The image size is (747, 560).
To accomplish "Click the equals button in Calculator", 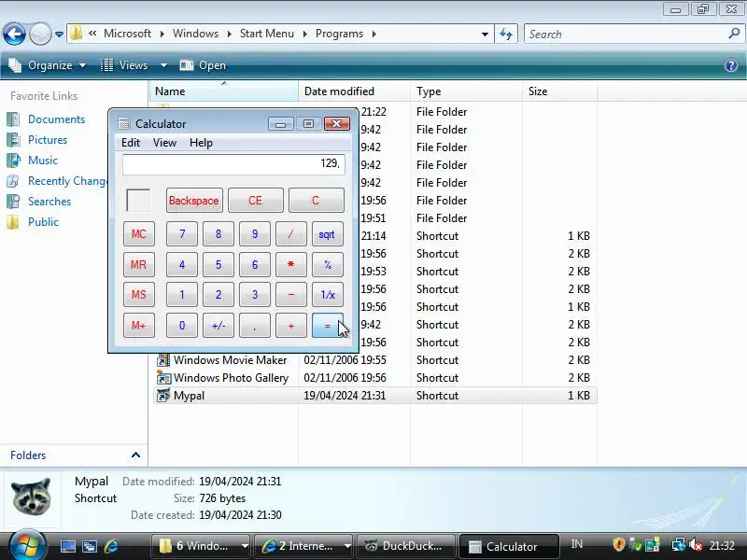I will click(x=328, y=325).
